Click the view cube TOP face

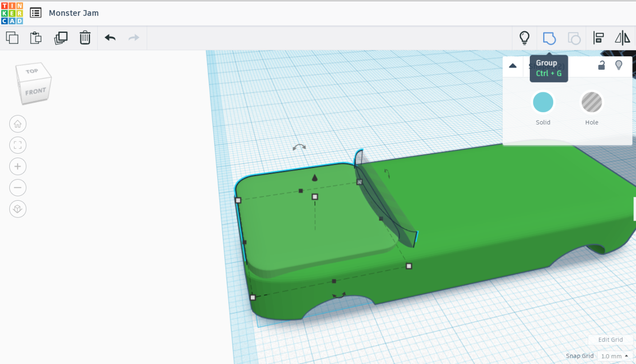click(x=32, y=71)
